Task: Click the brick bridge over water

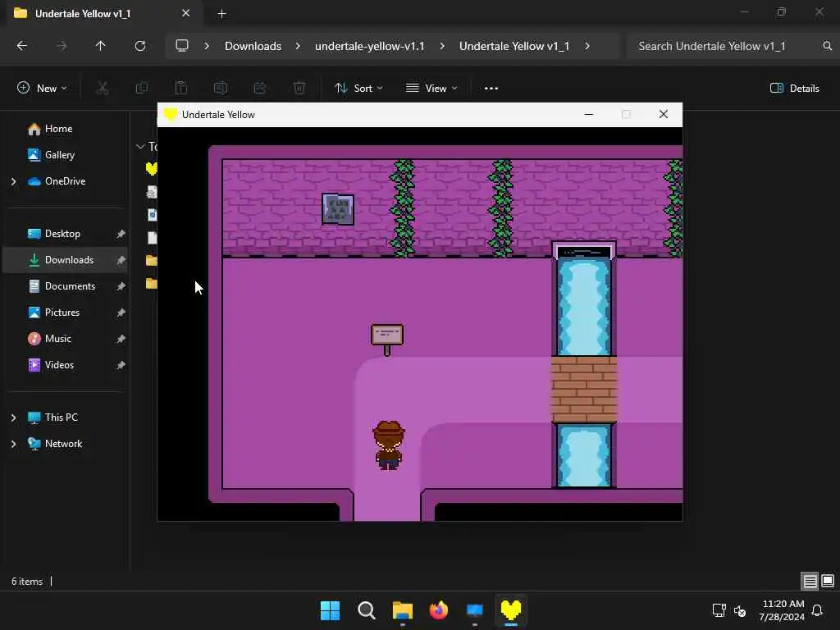Action: coord(584,390)
